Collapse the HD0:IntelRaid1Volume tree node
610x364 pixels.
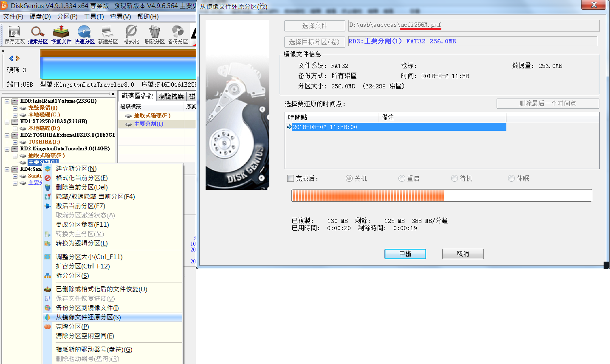[x=7, y=102]
